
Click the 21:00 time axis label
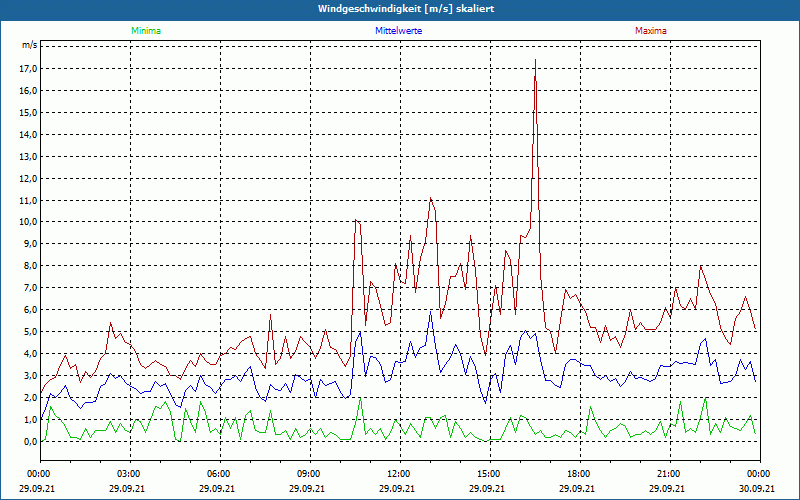670,473
